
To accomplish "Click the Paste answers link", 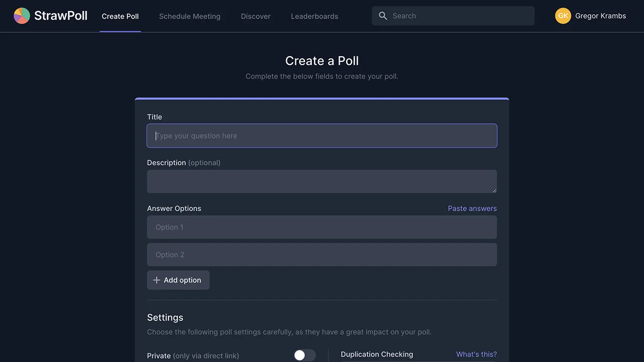I will coord(472,208).
